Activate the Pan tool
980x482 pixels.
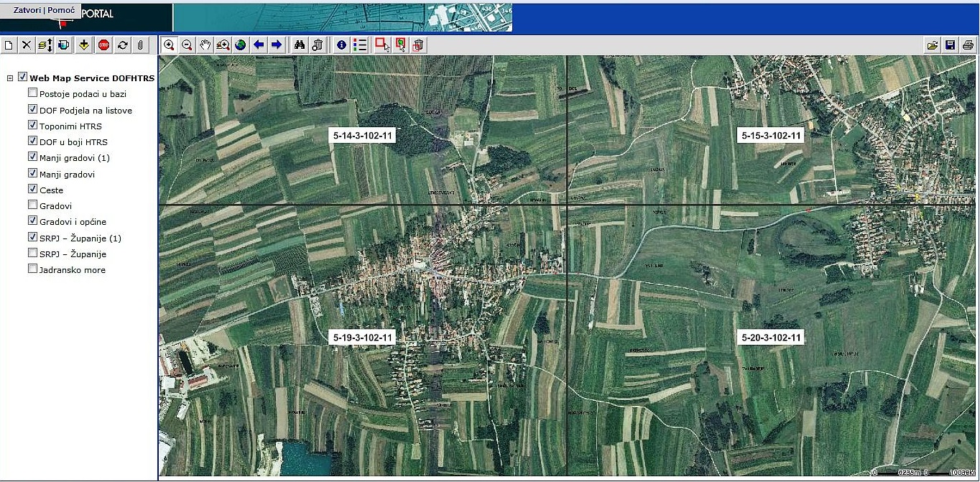click(205, 45)
